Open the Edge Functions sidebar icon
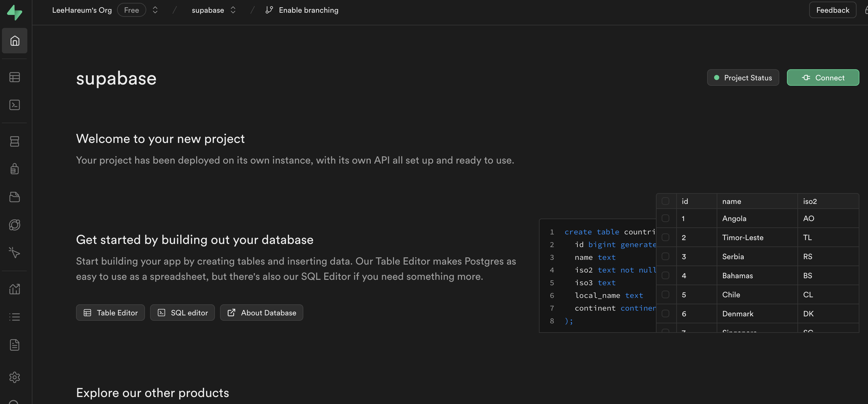This screenshot has height=404, width=868. 15,225
